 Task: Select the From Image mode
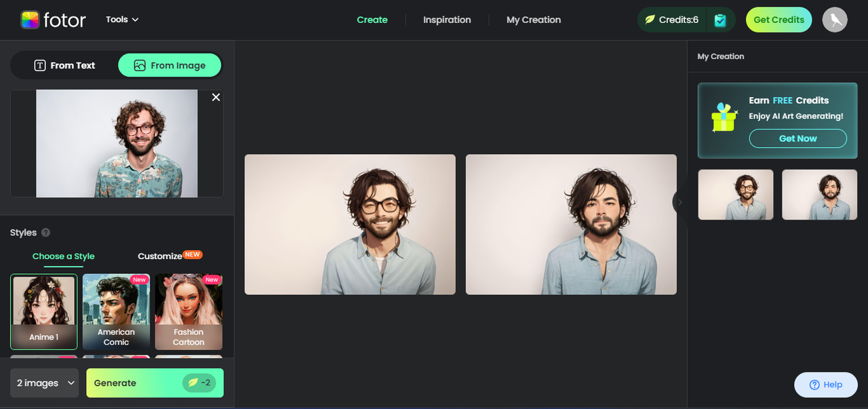point(170,65)
